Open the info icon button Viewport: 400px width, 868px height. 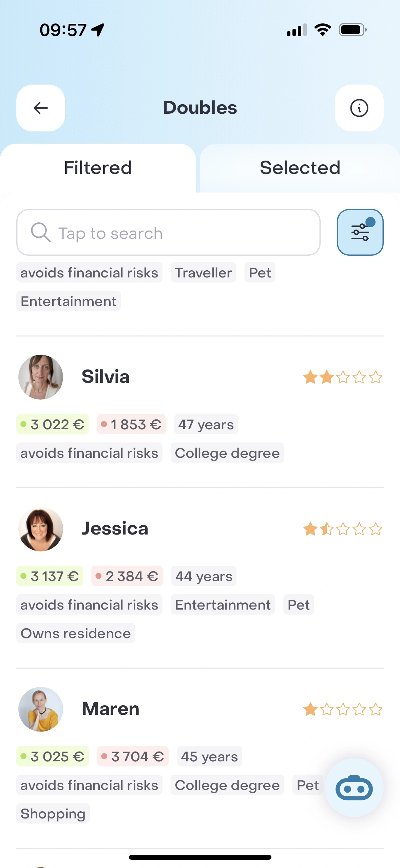359,108
